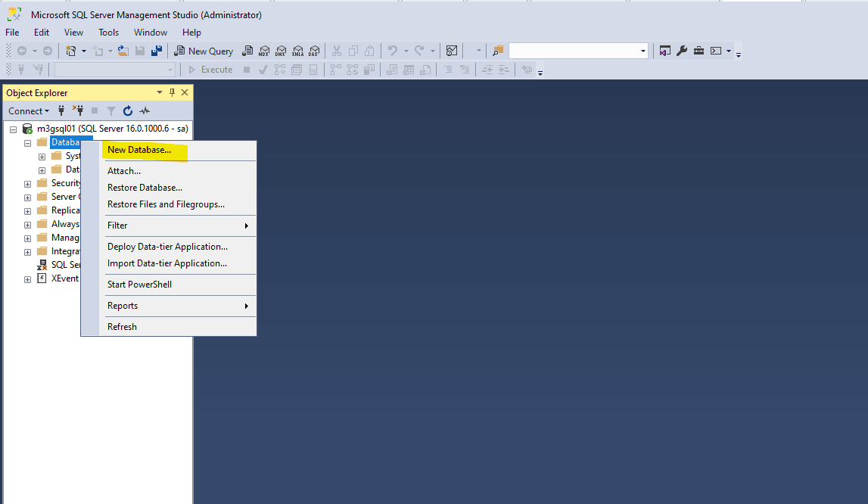Open the search combo box in the toolbar
The width and height of the screenshot is (868, 504).
click(642, 51)
